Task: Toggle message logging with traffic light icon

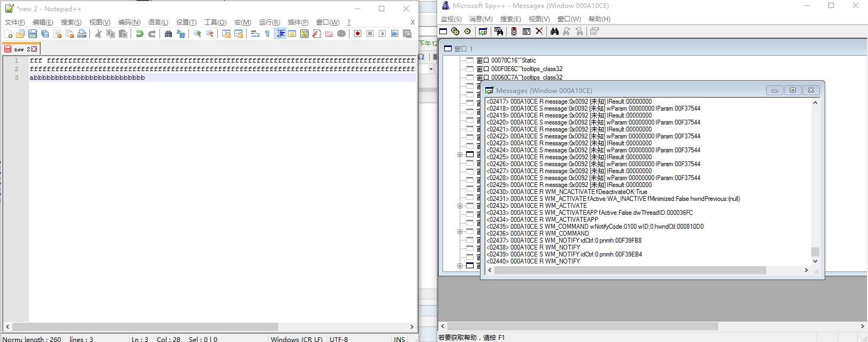Action: (514, 32)
